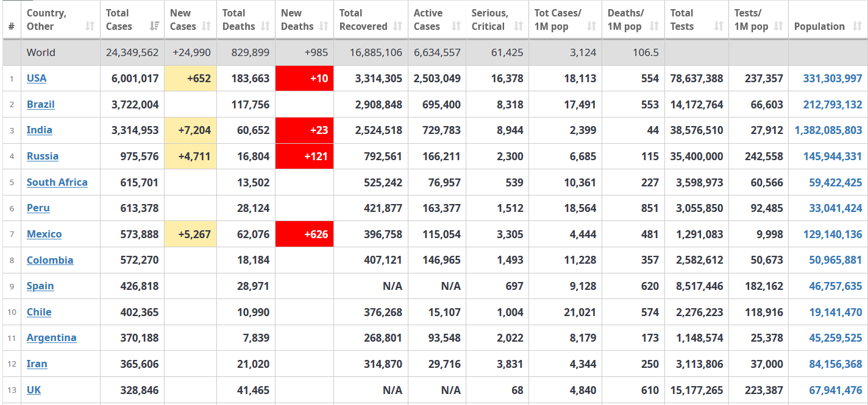Select the World summary row
868x405 pixels.
pos(435,52)
